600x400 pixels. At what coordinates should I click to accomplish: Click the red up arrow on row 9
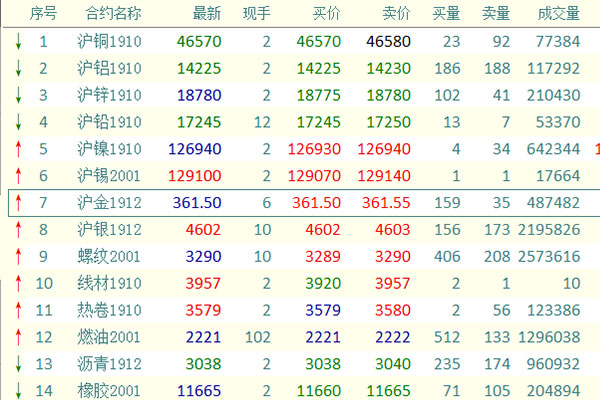[18, 256]
